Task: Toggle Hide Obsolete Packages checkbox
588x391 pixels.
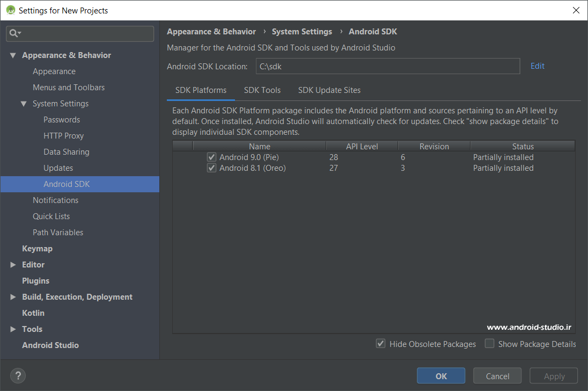Action: click(380, 343)
